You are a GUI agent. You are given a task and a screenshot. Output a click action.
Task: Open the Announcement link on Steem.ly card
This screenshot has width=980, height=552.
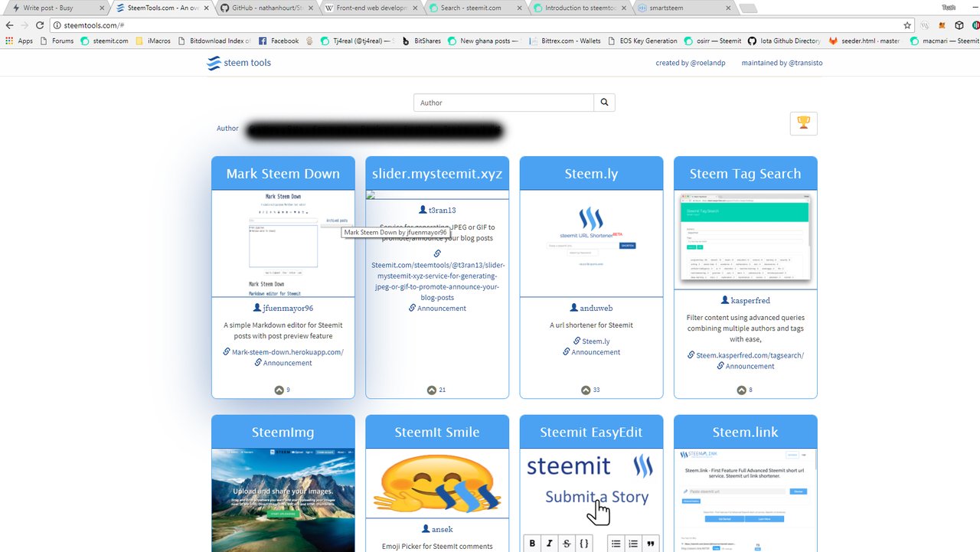click(596, 351)
